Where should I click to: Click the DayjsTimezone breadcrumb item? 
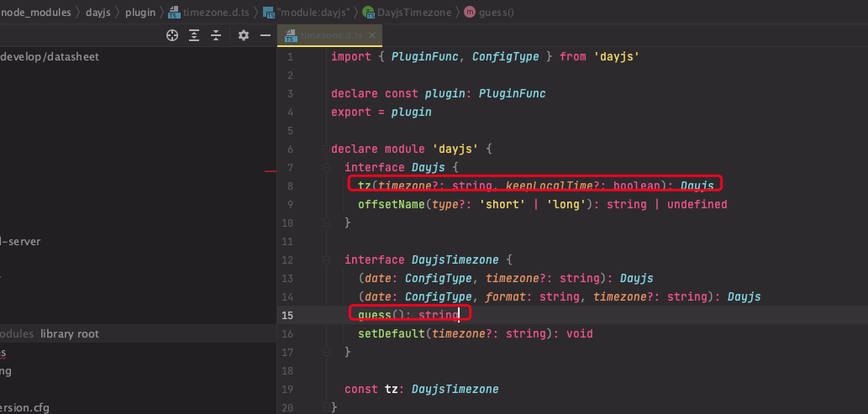click(x=407, y=12)
